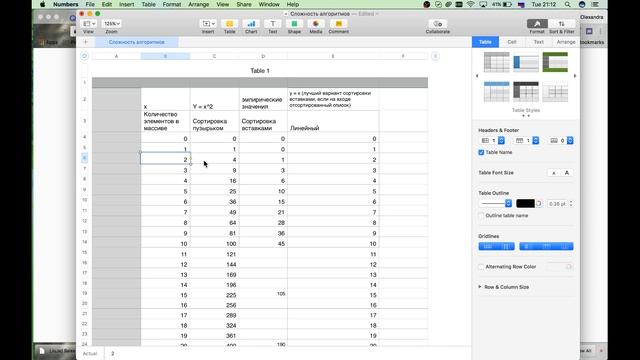Add a Text box from toolbar
640x360 pixels.
coord(273,24)
